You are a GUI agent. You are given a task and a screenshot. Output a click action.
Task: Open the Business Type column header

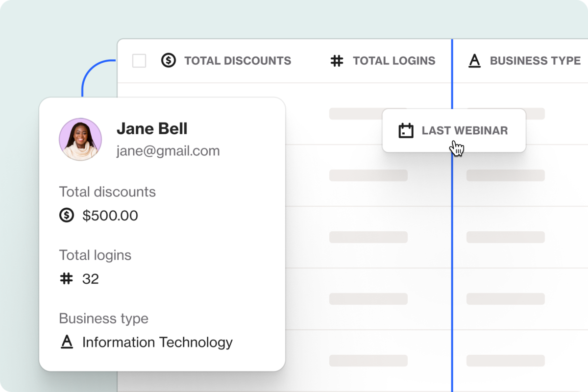(535, 61)
